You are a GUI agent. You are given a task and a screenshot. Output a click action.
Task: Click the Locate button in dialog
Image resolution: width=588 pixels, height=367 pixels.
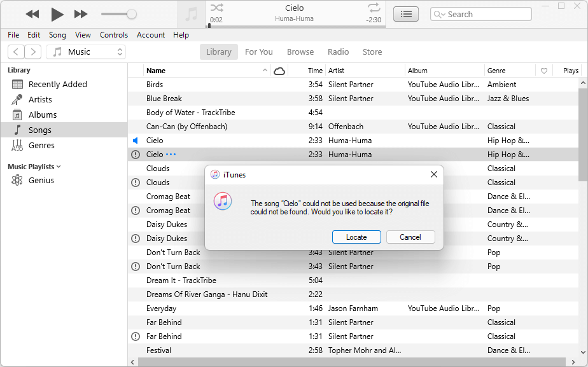pyautogui.click(x=356, y=237)
